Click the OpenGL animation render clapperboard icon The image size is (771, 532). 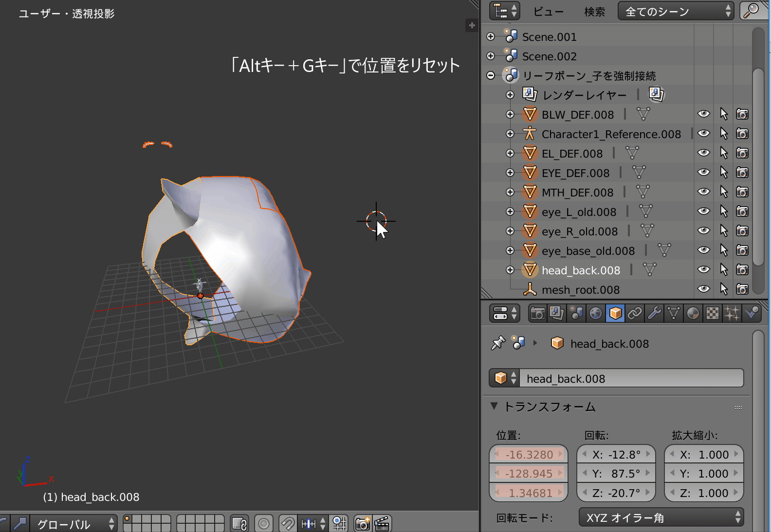382,524
